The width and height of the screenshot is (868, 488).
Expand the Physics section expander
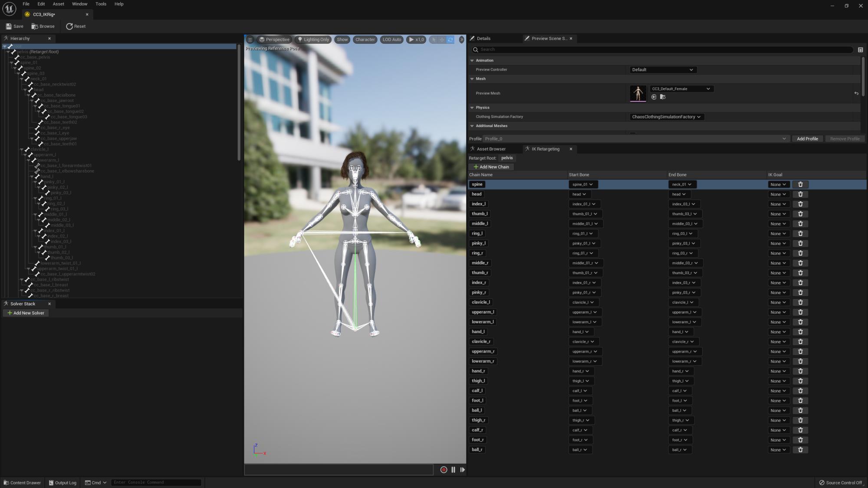473,107
